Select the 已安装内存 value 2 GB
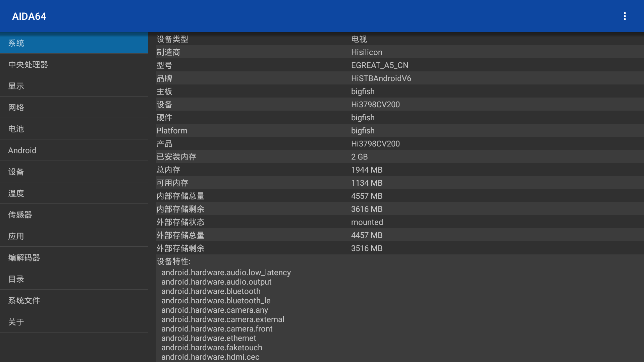 pos(360,157)
